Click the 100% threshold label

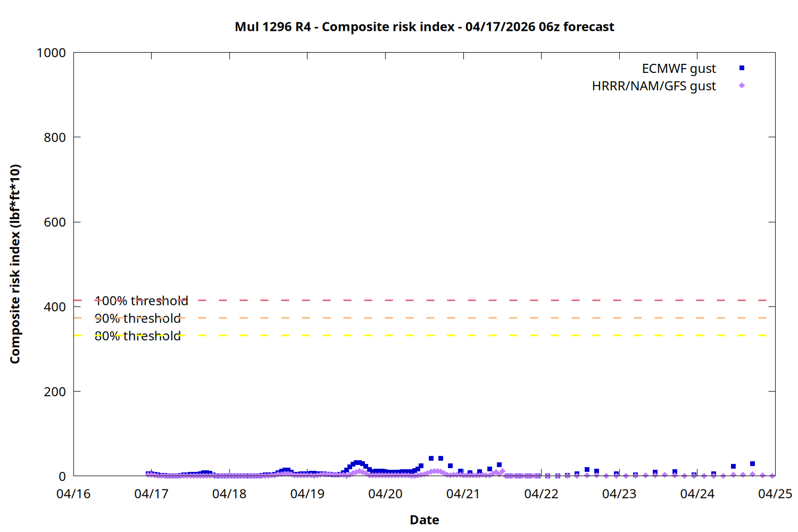point(141,301)
